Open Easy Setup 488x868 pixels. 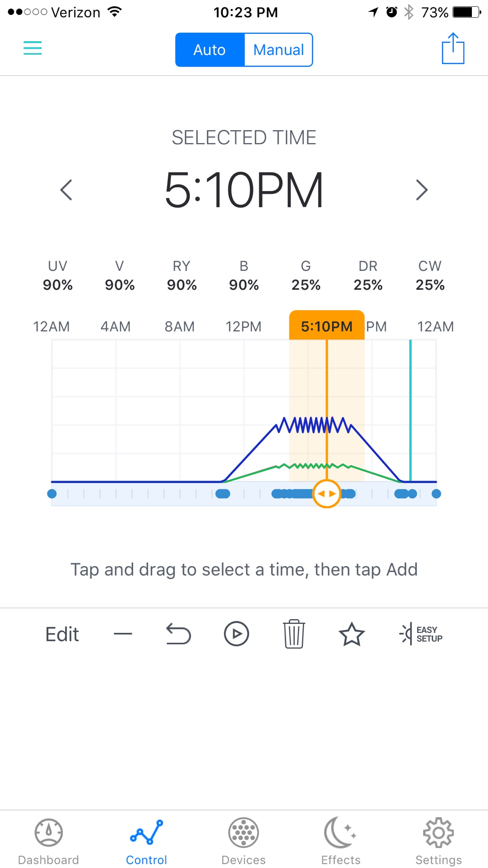point(421,634)
